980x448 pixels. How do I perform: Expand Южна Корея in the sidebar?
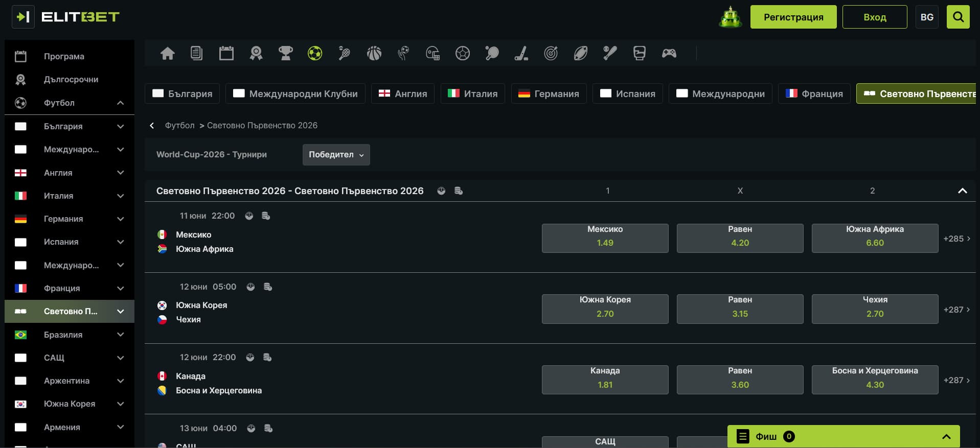click(120, 404)
